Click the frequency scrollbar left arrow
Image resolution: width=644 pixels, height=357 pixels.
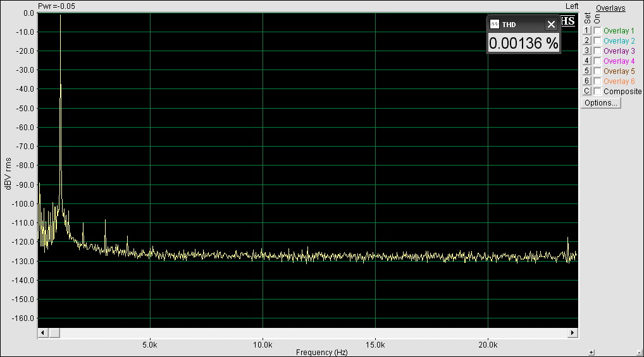[43, 332]
